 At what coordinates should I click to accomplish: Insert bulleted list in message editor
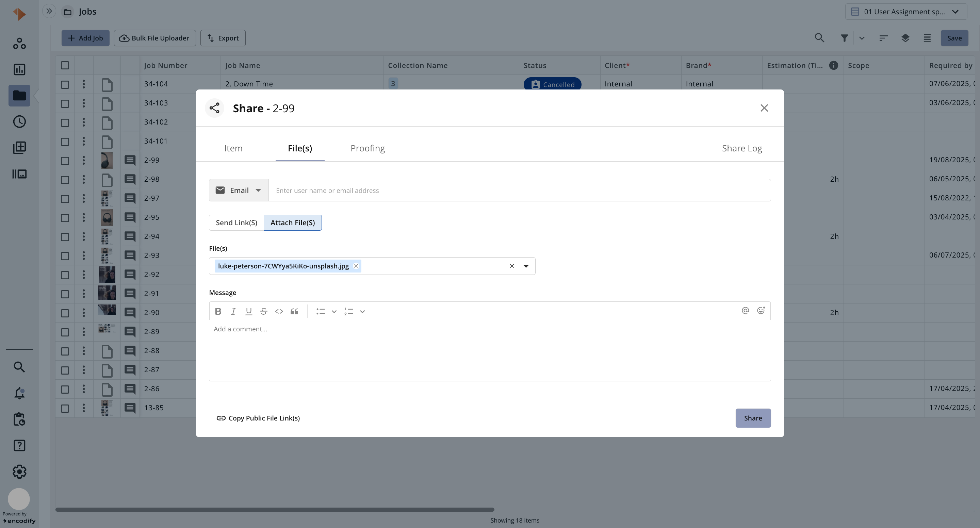[320, 311]
